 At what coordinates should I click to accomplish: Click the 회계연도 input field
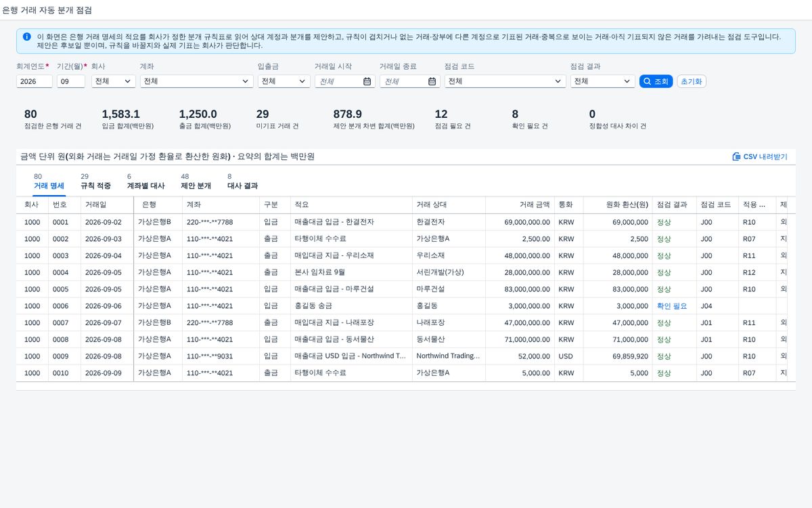(35, 81)
